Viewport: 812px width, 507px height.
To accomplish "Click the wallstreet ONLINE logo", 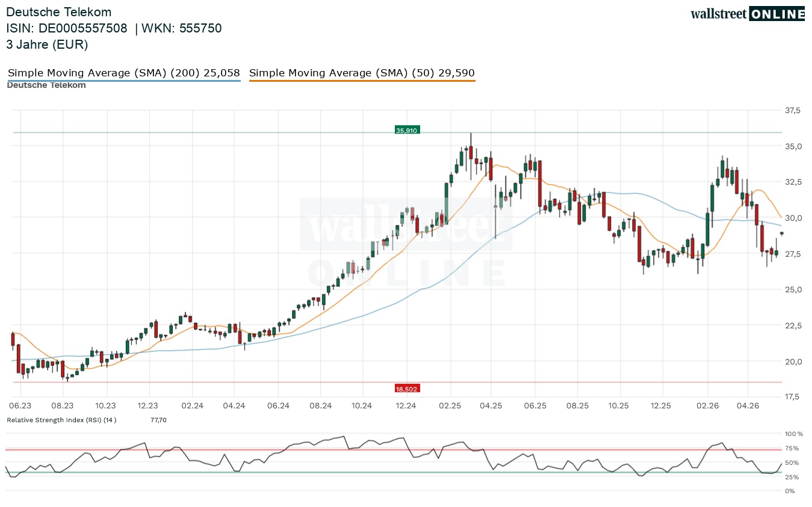I will 748,14.
